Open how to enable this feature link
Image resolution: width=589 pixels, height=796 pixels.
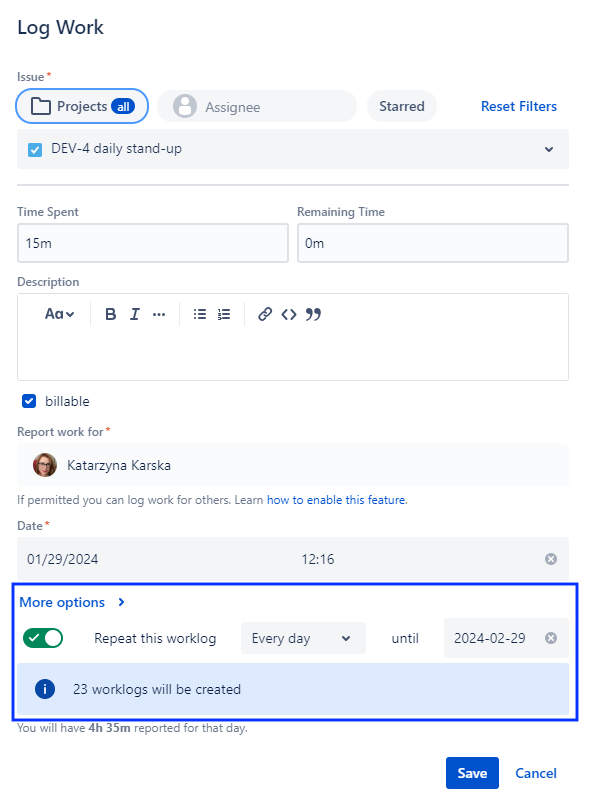pyautogui.click(x=336, y=500)
